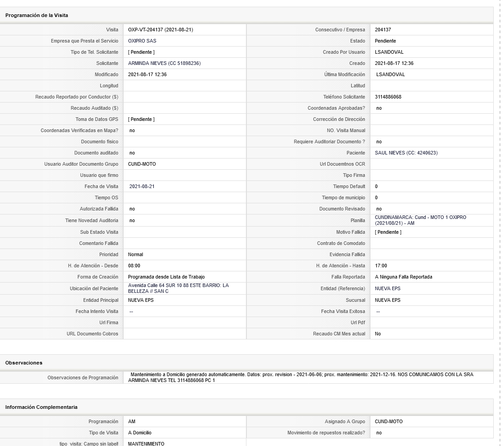Open Planilla link CUNDINAMARCA: Cund - MOTO 1 OXIPRO
This screenshot has width=504, height=446.
click(420, 220)
